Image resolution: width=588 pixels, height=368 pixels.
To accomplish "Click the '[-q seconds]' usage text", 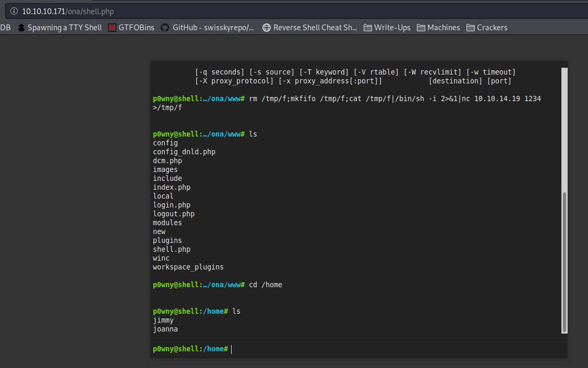I will [220, 72].
